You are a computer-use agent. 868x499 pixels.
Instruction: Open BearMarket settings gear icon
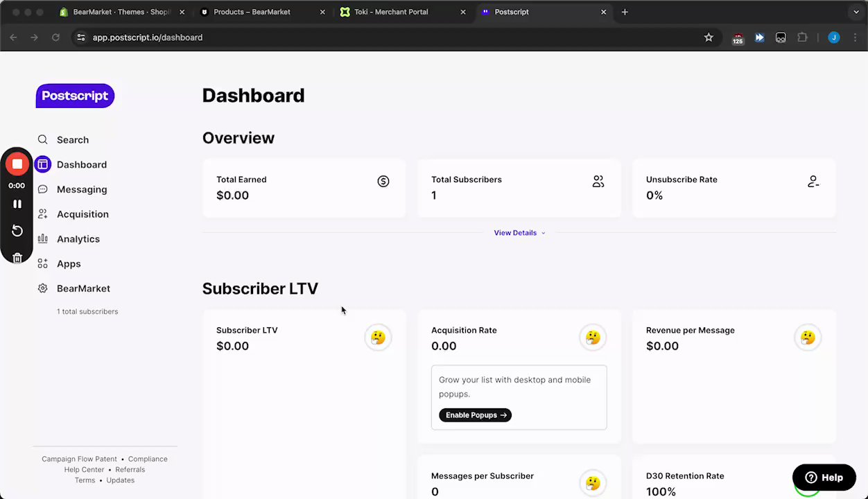point(43,288)
